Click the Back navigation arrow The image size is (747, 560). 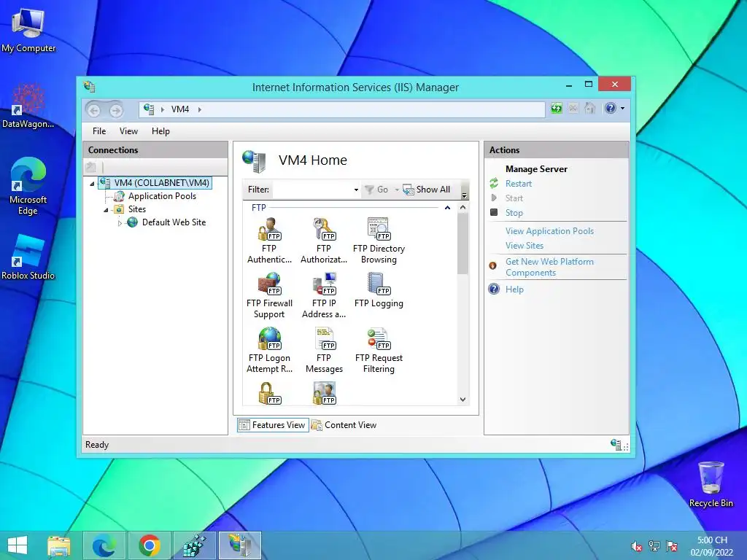tap(94, 111)
